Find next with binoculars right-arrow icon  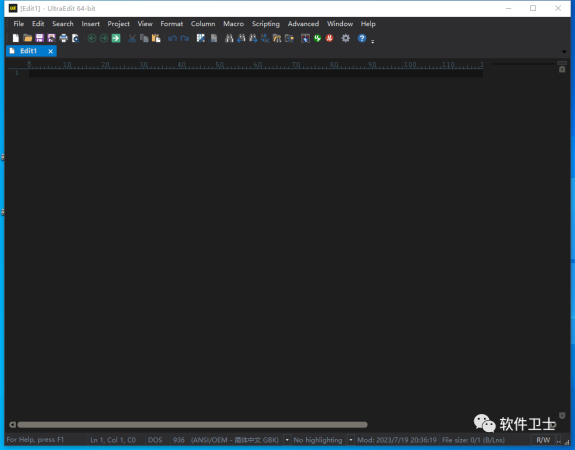coord(253,38)
